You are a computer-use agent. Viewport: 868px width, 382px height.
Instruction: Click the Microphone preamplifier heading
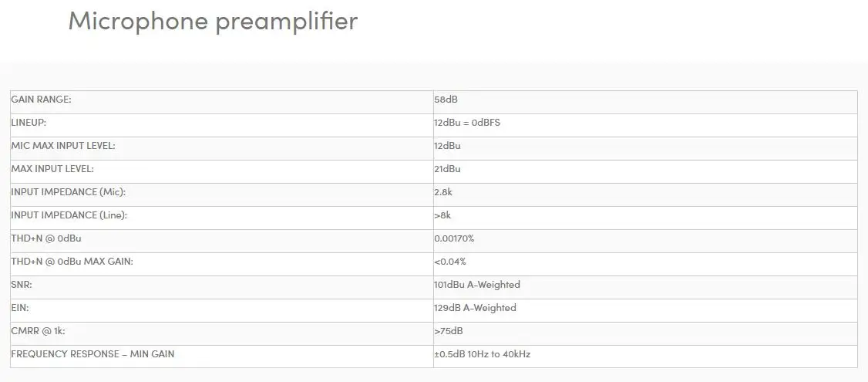click(213, 21)
